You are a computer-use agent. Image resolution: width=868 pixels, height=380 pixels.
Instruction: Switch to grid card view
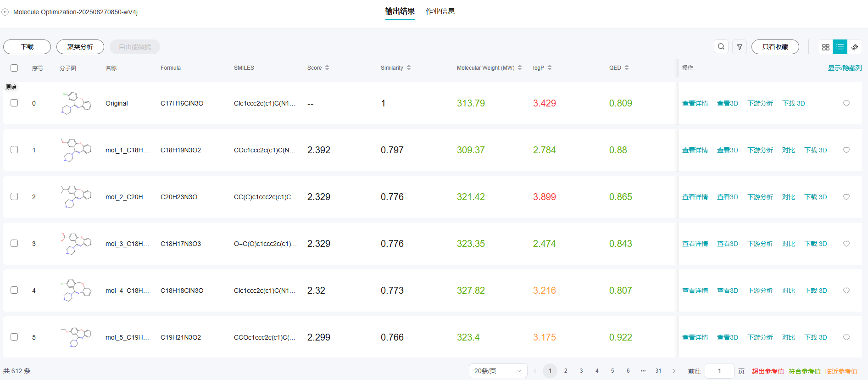[x=825, y=47]
